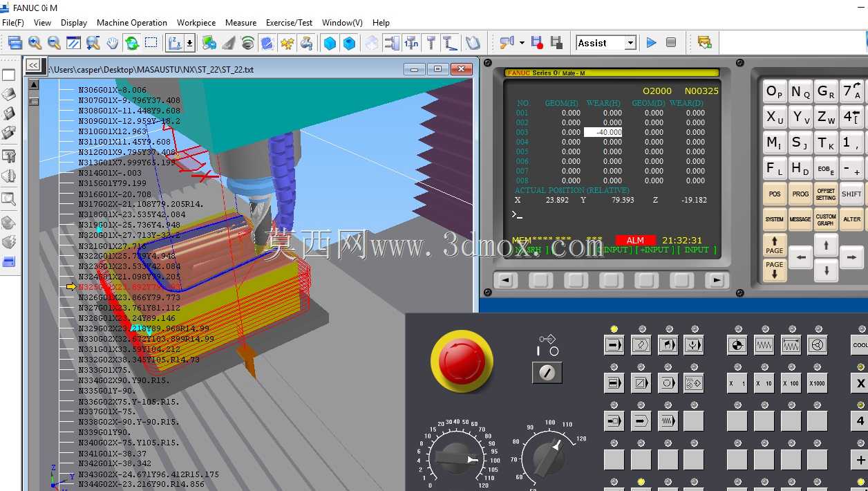Click the zoom in magnifier icon in toolbar
Viewport: 868px width, 491px height.
tap(35, 43)
